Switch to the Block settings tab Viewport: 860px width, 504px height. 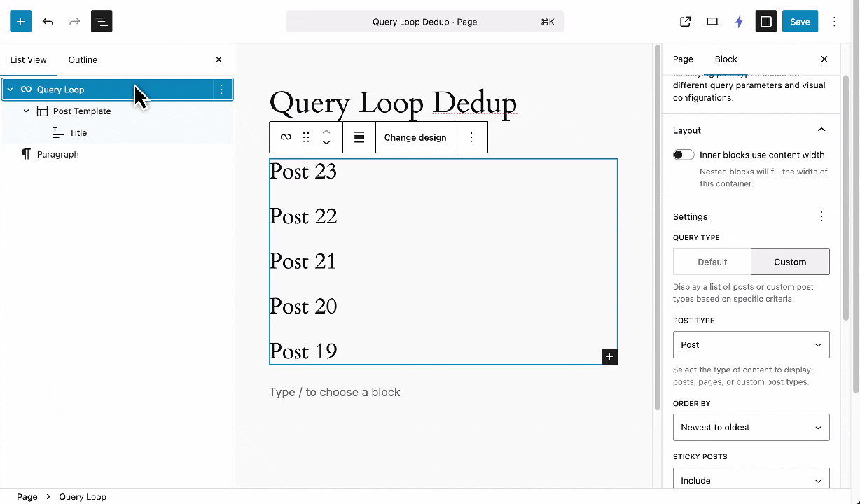pos(726,59)
